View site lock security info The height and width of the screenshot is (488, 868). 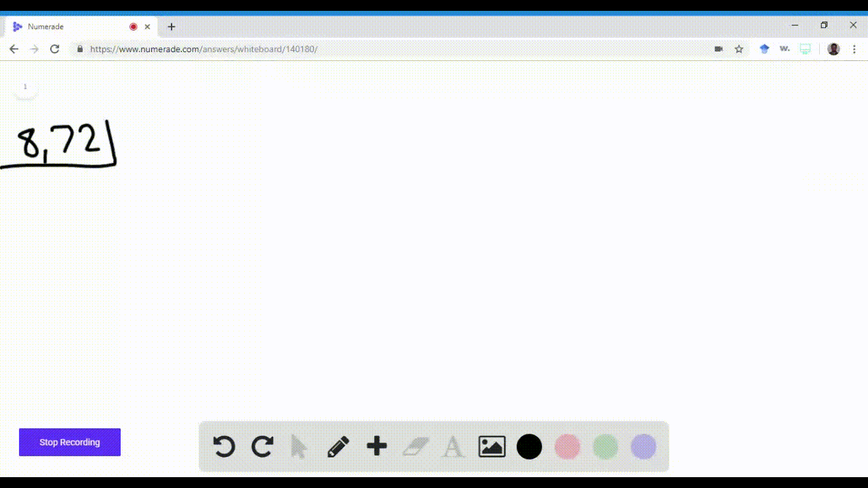[80, 49]
